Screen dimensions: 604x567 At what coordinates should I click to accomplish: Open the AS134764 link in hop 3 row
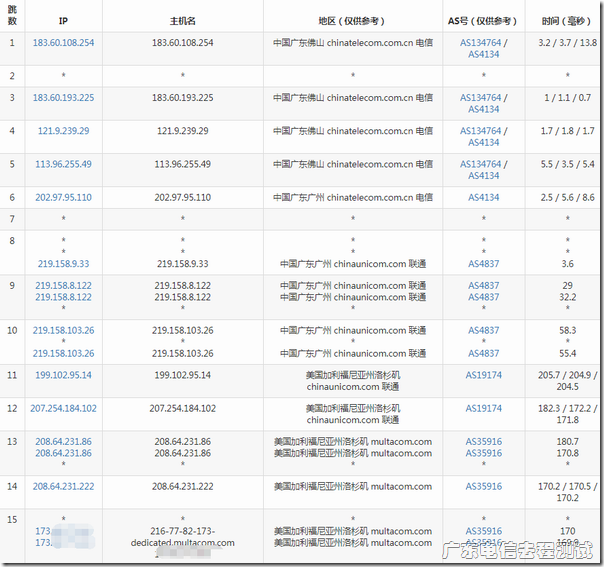point(480,98)
